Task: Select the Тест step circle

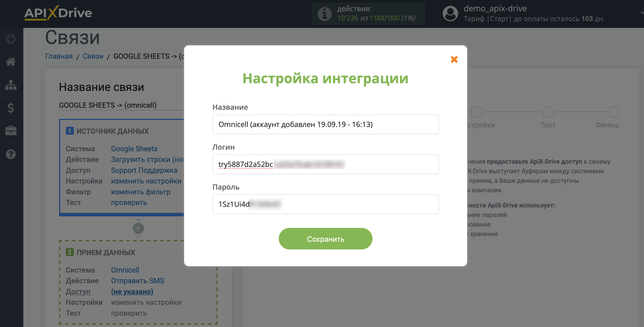Action: tap(548, 112)
